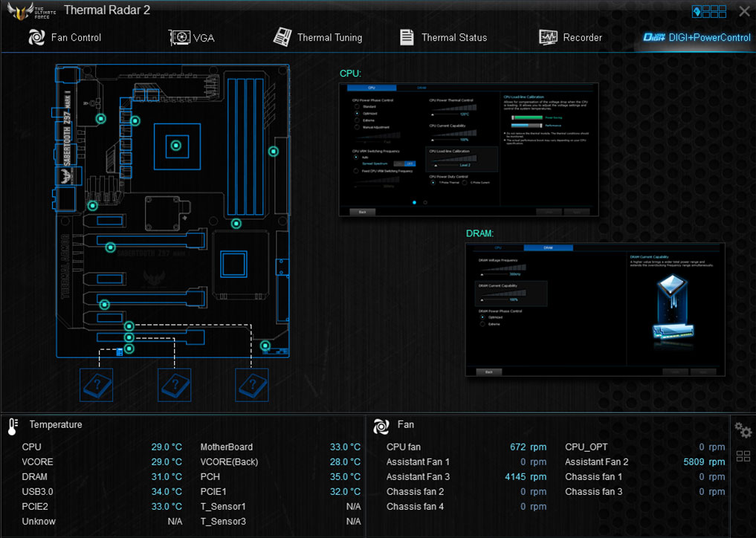Select the sensor dot right of the DRAM slots
Viewport: 756px width, 538px height.
click(274, 152)
